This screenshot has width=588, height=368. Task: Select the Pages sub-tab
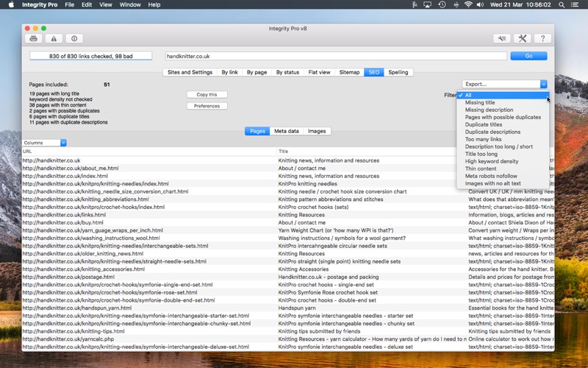point(257,131)
